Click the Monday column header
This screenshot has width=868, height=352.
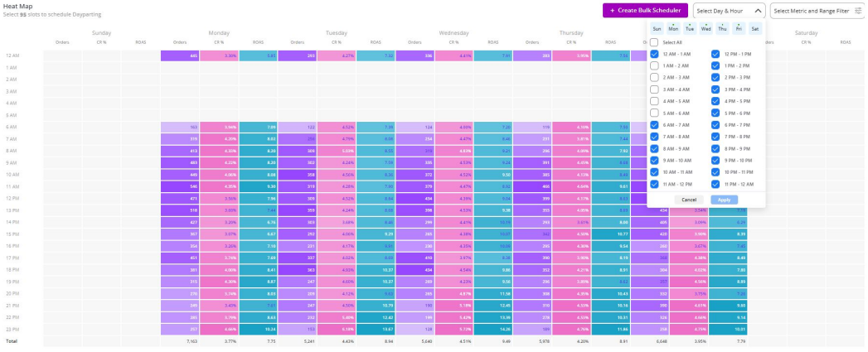pyautogui.click(x=219, y=33)
